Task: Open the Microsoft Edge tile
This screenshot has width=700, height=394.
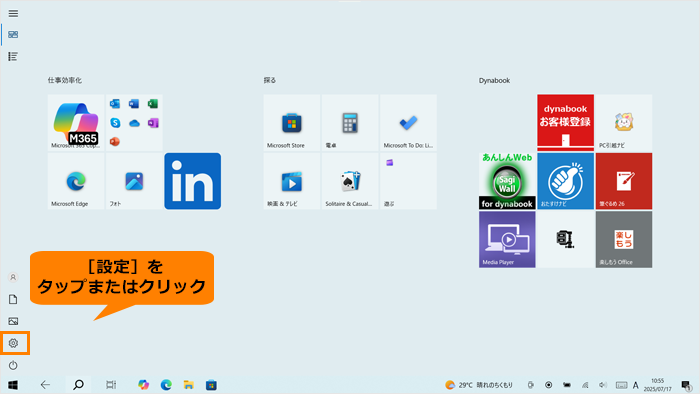Action: point(76,181)
